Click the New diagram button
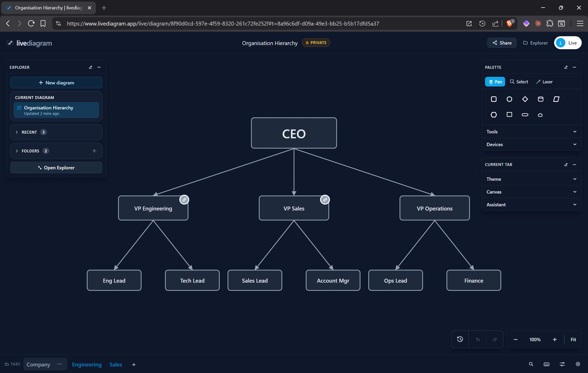Screen dimensions: 588x373 pos(56,83)
